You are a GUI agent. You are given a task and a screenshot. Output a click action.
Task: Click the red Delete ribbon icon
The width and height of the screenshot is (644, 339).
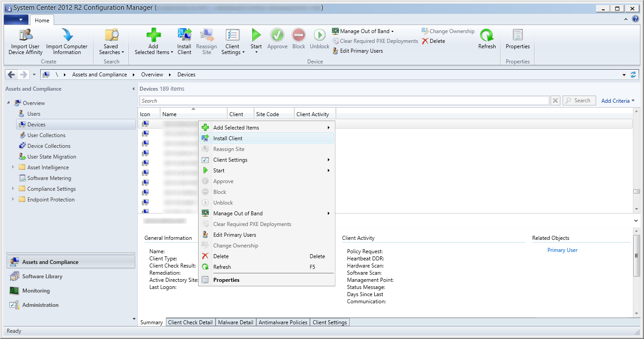[425, 41]
